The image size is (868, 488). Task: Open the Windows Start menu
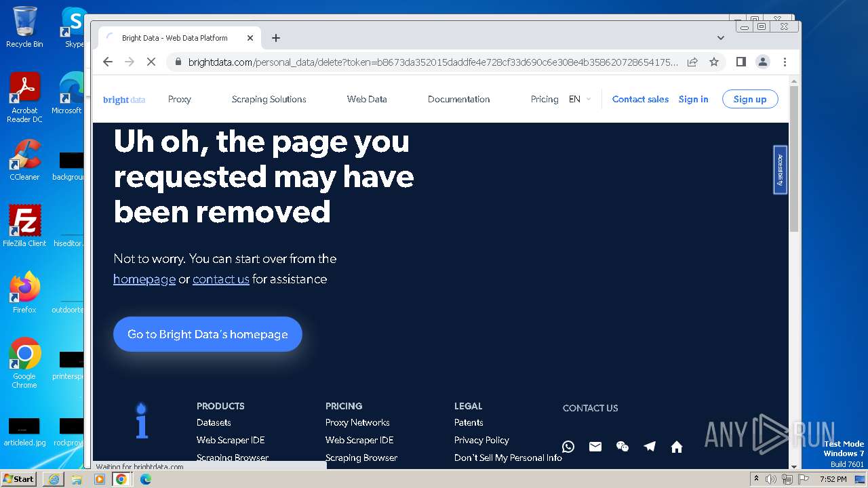[x=18, y=479]
